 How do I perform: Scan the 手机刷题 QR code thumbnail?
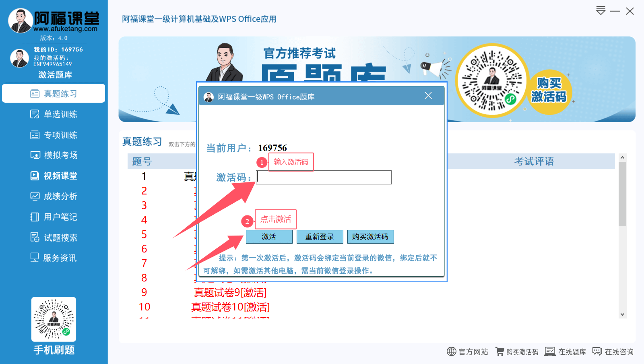pyautogui.click(x=54, y=319)
